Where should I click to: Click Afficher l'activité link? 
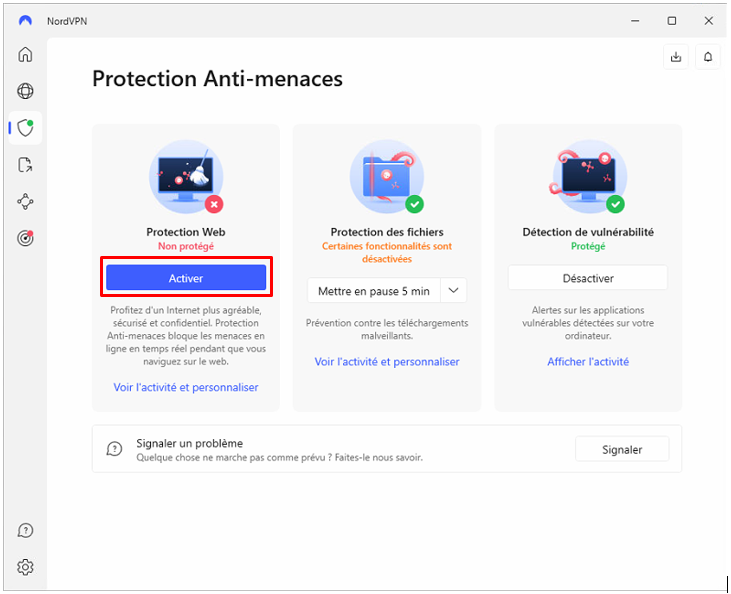tap(588, 361)
